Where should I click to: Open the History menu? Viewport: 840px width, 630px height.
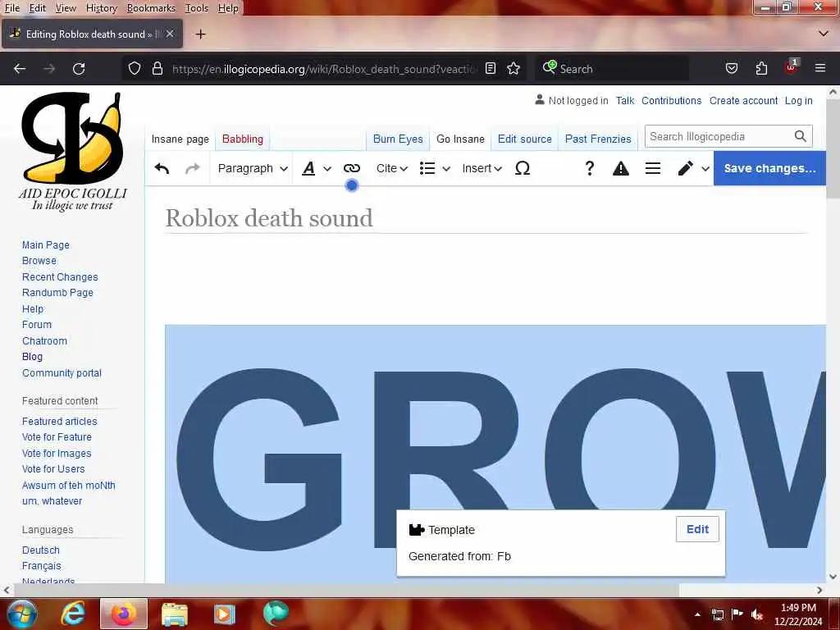tap(101, 8)
